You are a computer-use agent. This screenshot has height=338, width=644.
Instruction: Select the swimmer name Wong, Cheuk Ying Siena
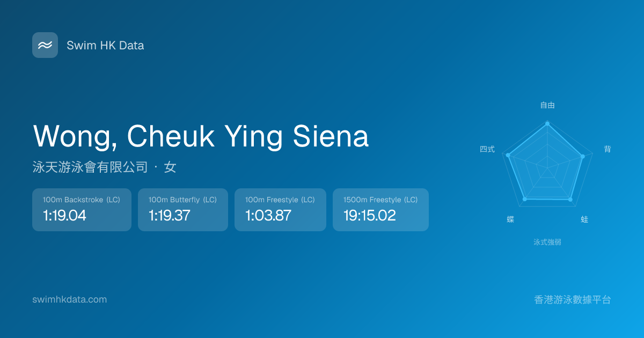click(201, 136)
